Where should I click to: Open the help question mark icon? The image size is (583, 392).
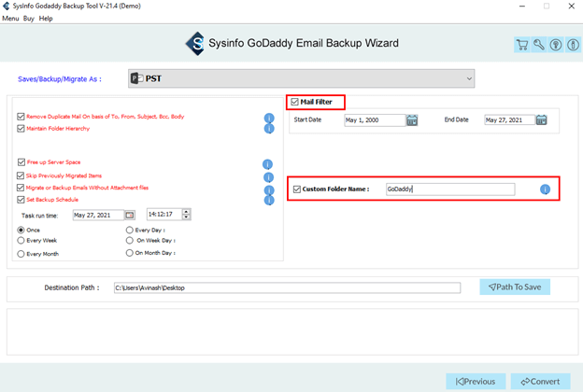point(556,45)
